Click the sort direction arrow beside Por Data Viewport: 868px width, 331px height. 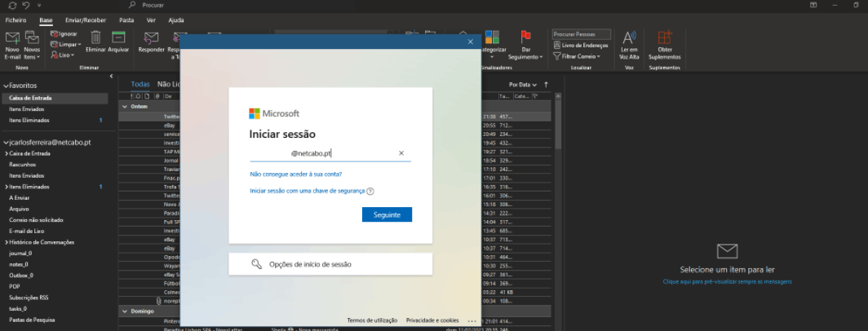(547, 85)
